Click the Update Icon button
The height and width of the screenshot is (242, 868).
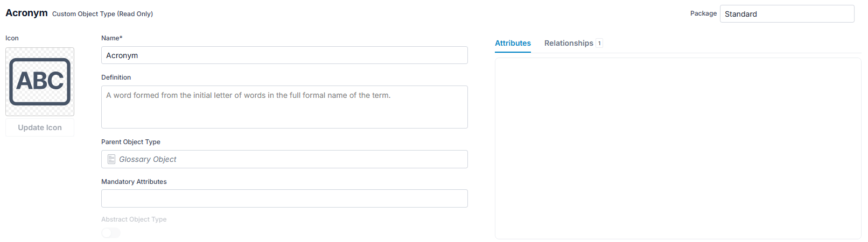pyautogui.click(x=40, y=127)
